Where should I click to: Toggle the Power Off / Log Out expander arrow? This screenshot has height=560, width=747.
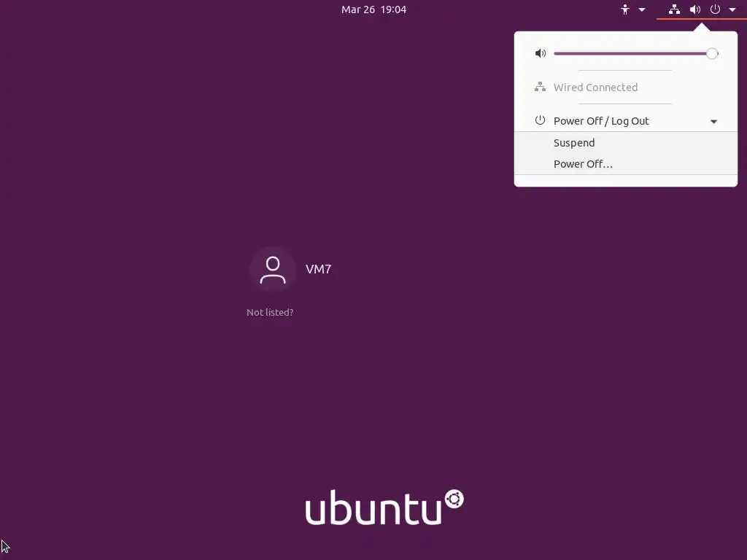coord(713,122)
